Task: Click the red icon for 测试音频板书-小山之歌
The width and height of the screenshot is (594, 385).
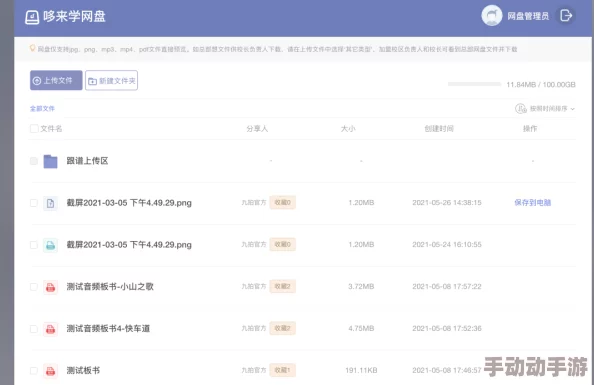Action: pos(50,287)
